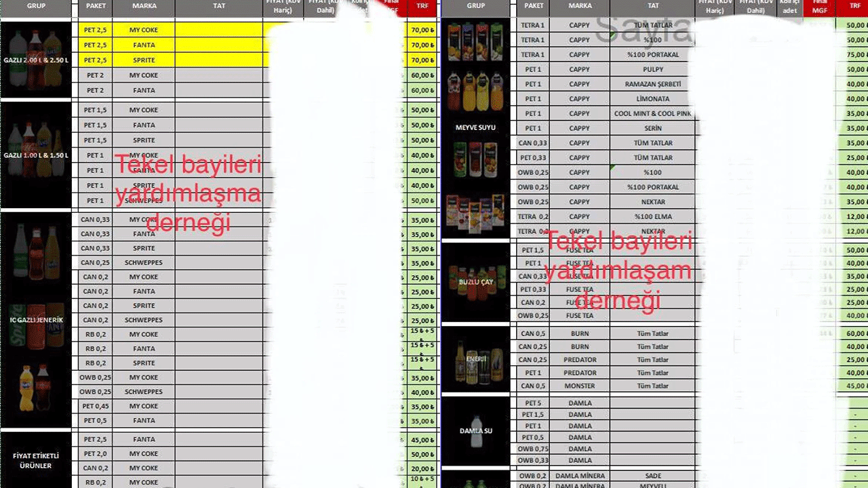Viewport: 868px width, 488px height.
Task: Click the MEYVE SUYU group label
Action: 475,127
